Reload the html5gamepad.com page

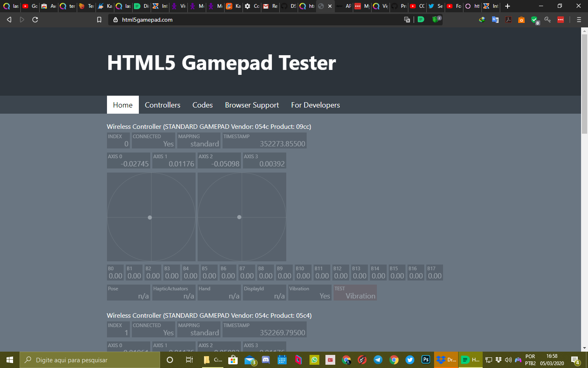click(x=35, y=19)
